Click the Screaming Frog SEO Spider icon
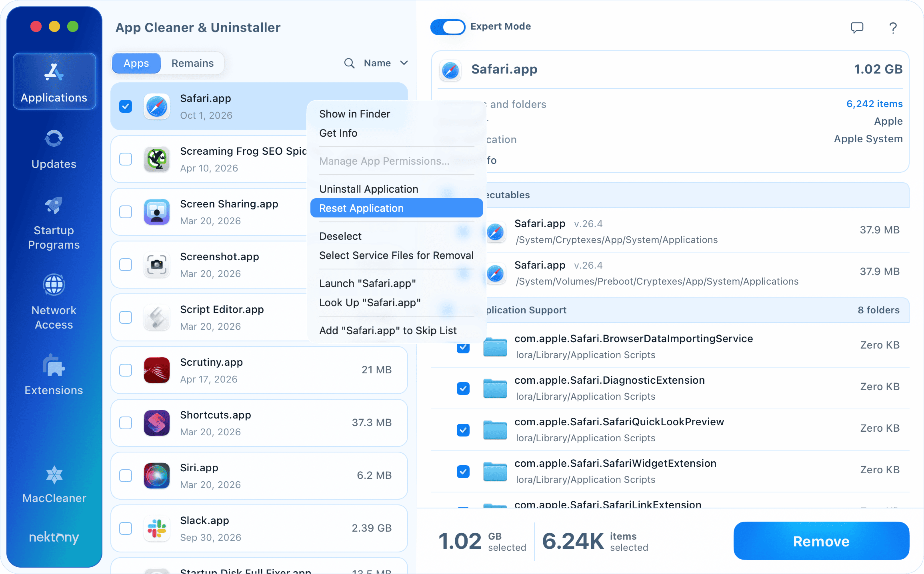 [x=156, y=159]
